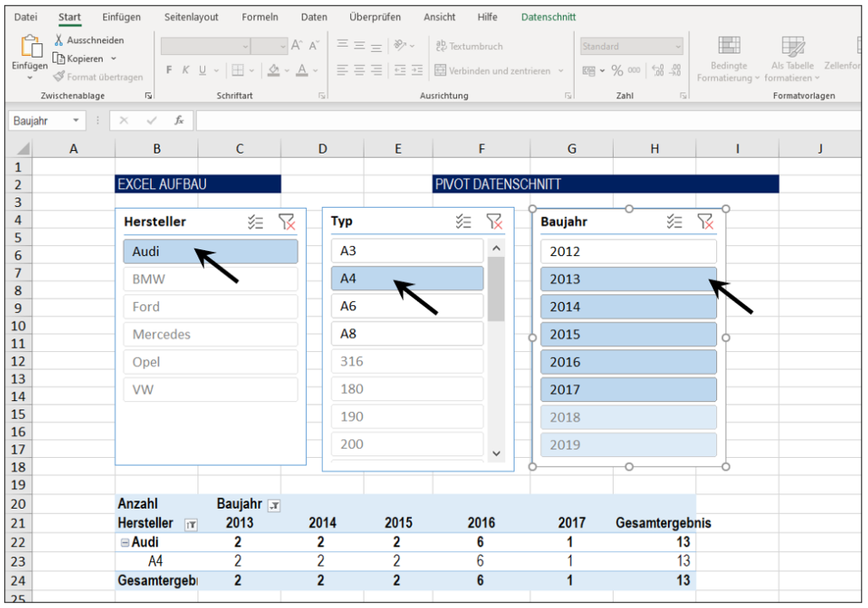This screenshot has width=868, height=608.
Task: Open Baujahr pivot filter dropdown
Action: (274, 505)
